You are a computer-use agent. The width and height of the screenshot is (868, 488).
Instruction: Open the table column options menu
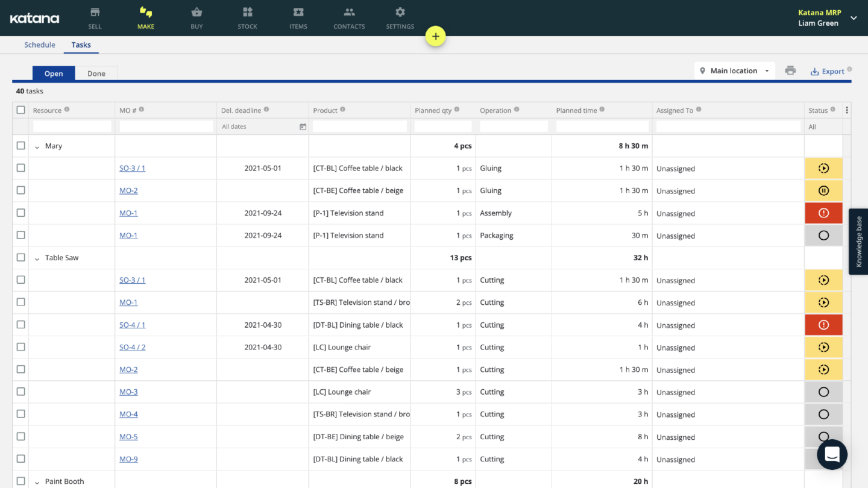pos(847,110)
